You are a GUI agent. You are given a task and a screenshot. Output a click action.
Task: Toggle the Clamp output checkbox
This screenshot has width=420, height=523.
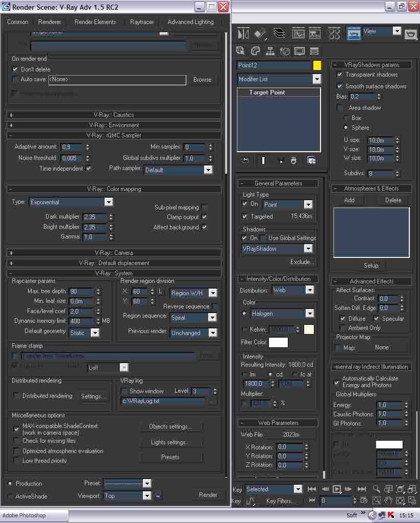click(205, 217)
